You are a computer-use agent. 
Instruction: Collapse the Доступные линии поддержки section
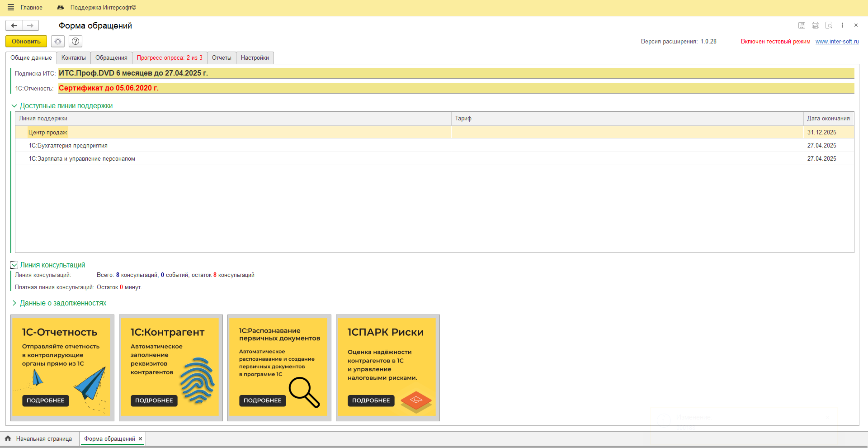point(14,106)
